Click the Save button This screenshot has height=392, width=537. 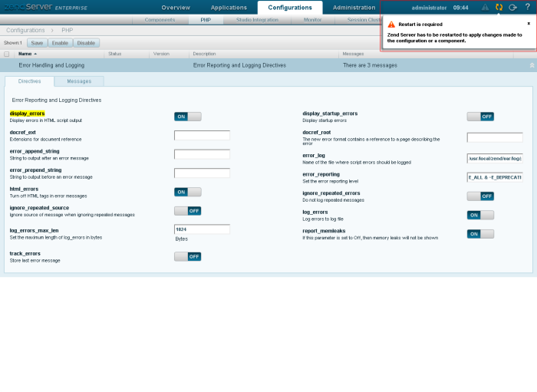tap(37, 43)
